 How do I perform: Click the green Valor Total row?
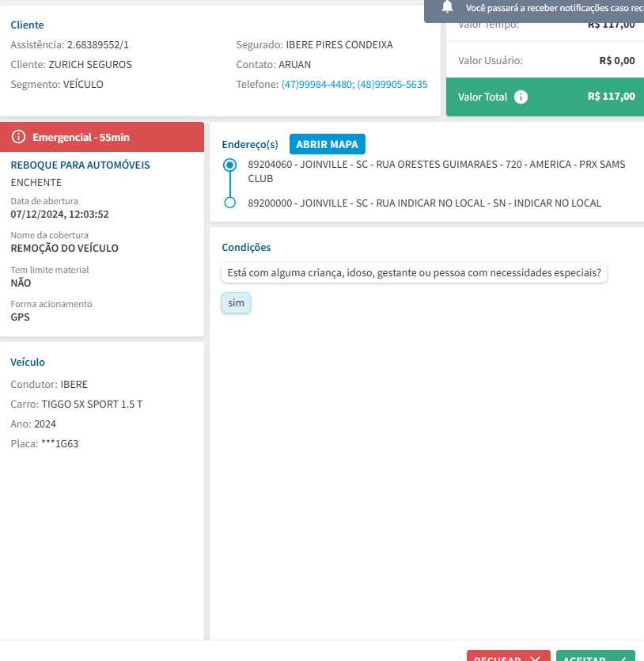click(x=545, y=97)
